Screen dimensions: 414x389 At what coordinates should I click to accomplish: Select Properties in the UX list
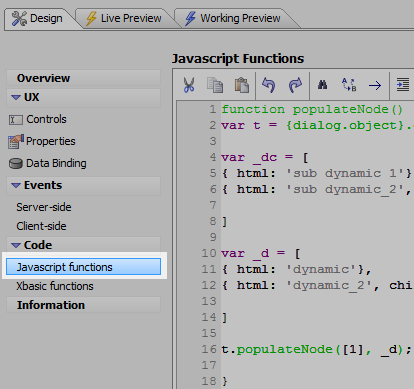click(51, 141)
